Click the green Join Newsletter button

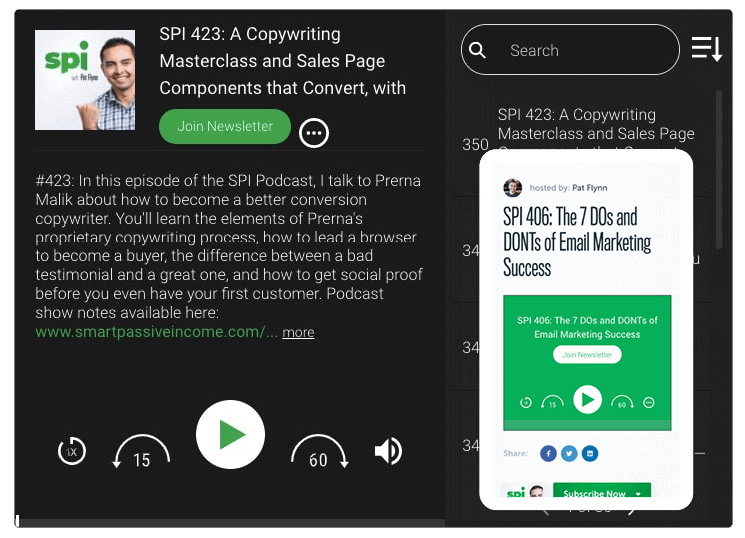225,126
